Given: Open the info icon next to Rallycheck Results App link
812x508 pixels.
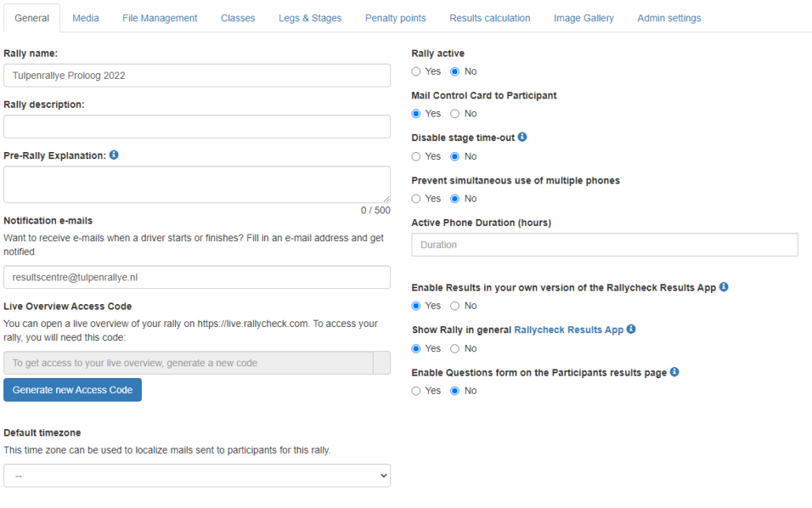Looking at the screenshot, I should [630, 330].
